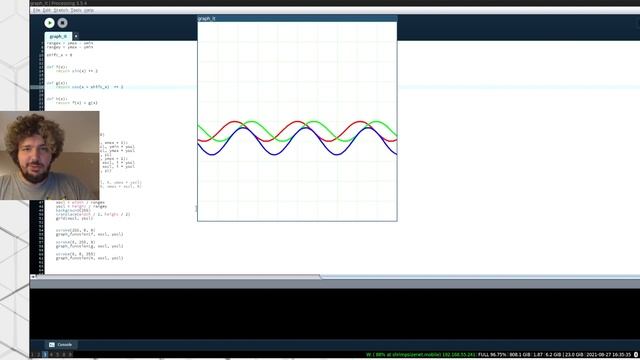Click the FULL battery status entry
The width and height of the screenshot is (640, 360).
[x=492, y=355]
